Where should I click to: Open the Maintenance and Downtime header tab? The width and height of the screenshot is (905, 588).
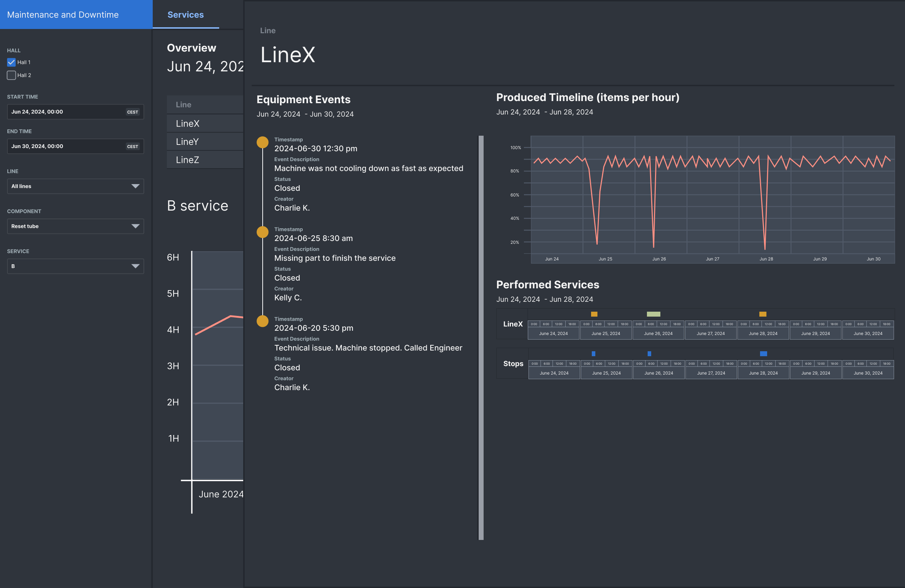pyautogui.click(x=63, y=14)
